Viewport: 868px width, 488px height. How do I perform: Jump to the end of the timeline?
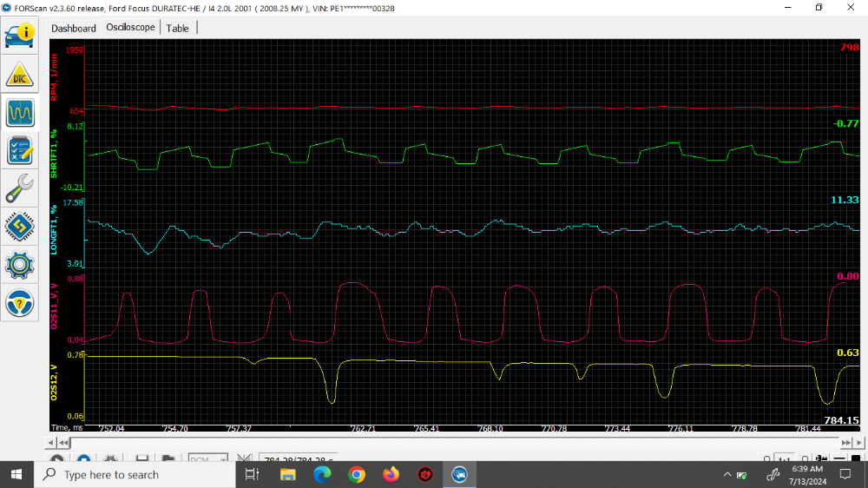tap(845, 443)
